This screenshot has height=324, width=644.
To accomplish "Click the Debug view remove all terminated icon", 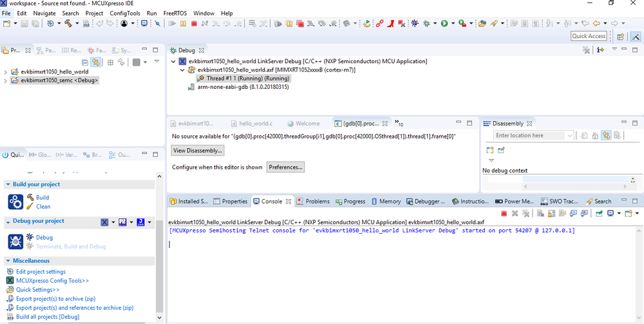I will (x=586, y=50).
